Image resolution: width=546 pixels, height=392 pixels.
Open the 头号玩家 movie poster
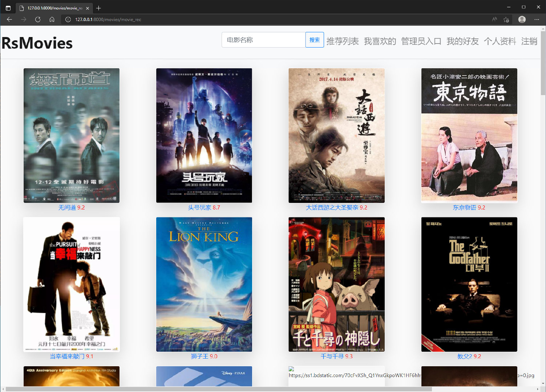[x=204, y=135]
